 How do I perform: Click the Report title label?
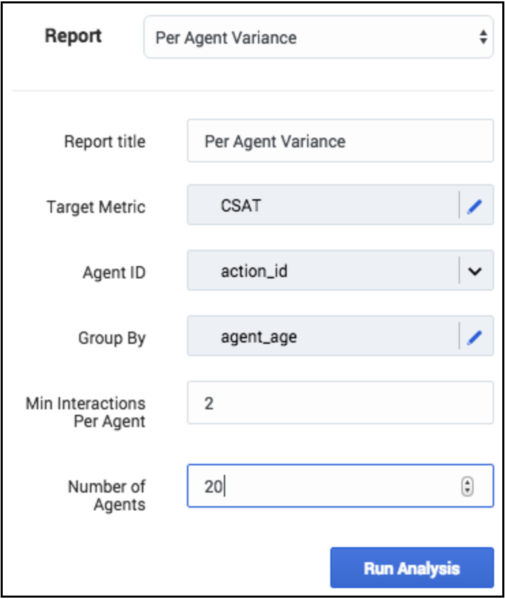coord(105,142)
